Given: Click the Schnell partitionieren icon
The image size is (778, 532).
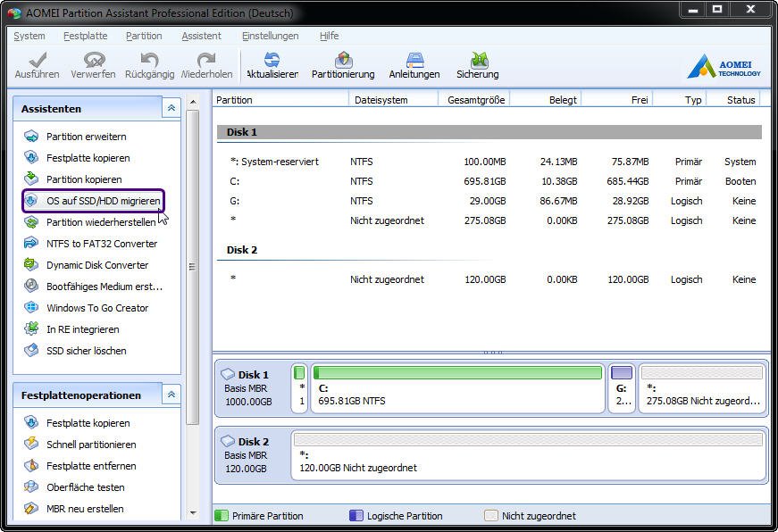Looking at the screenshot, I should click(31, 445).
